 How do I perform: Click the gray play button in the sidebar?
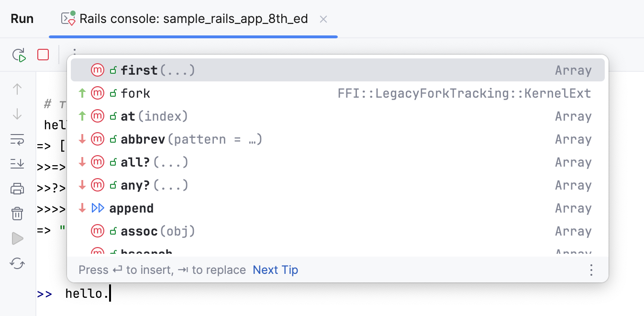(17, 238)
